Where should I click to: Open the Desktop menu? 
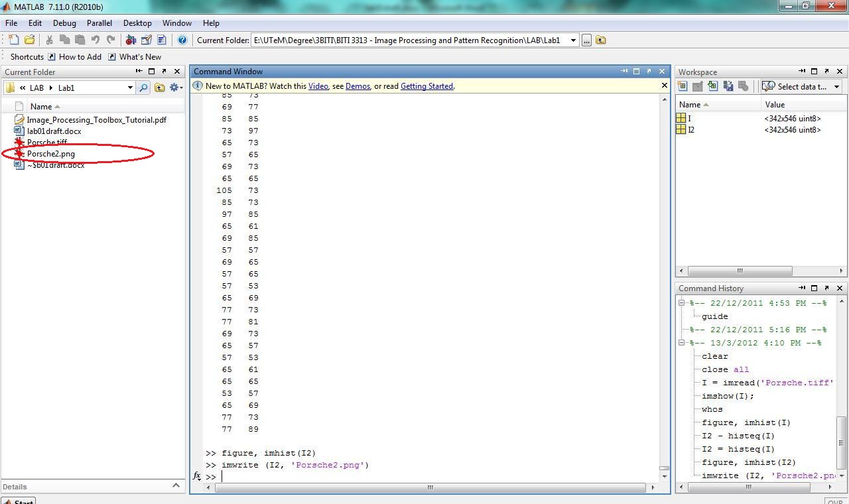click(137, 23)
